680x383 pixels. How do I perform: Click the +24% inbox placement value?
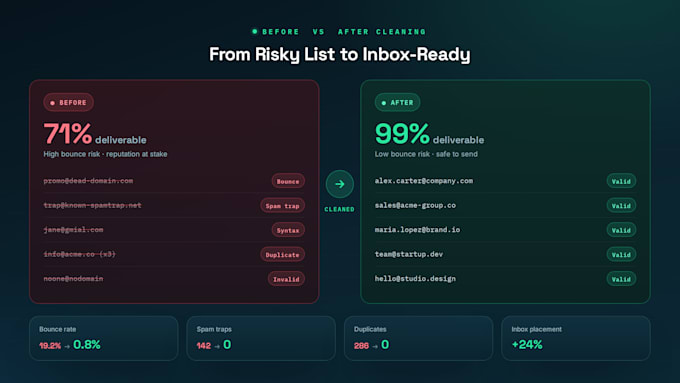click(527, 345)
